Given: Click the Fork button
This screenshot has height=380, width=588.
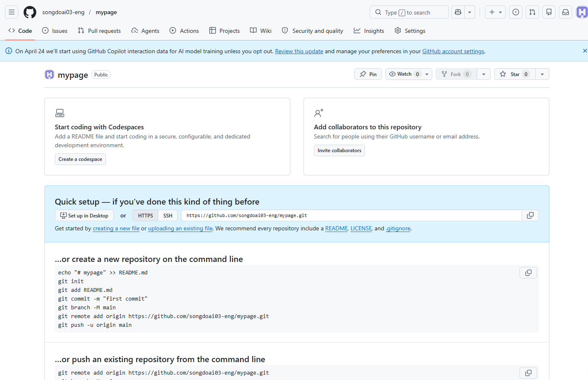Looking at the screenshot, I should (456, 74).
